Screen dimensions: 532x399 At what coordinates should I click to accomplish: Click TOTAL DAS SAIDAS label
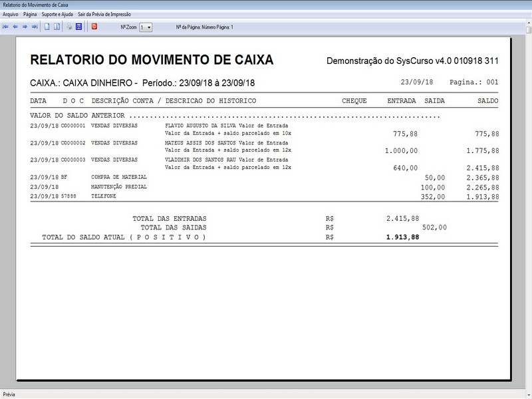[174, 227]
